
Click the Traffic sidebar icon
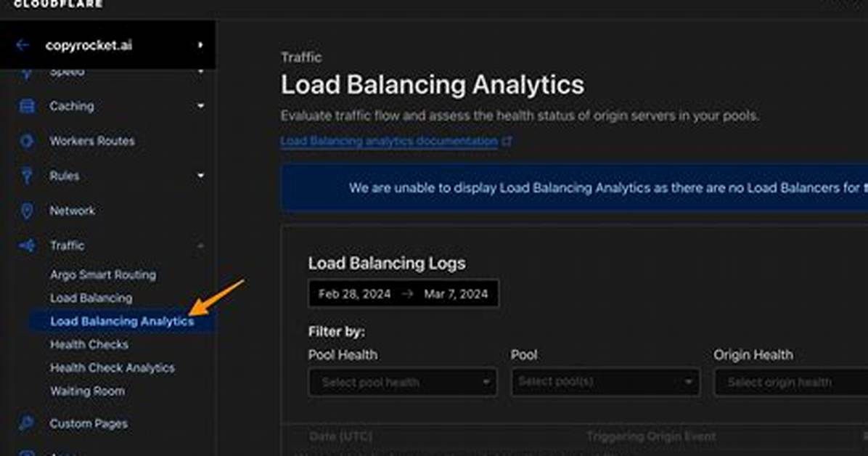pyautogui.click(x=27, y=245)
